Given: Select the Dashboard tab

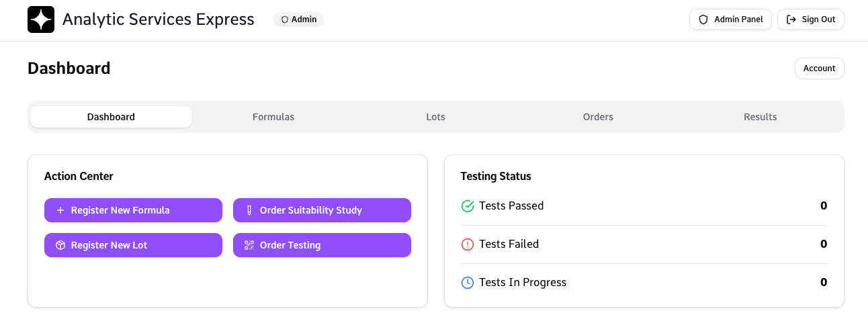Looking at the screenshot, I should click(111, 117).
